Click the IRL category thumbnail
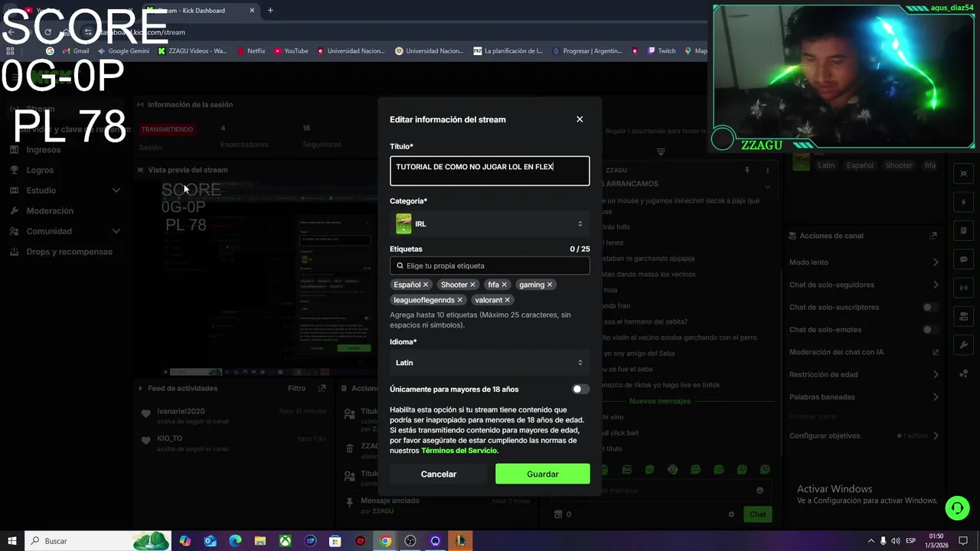Viewport: 980px width, 551px height. click(403, 223)
